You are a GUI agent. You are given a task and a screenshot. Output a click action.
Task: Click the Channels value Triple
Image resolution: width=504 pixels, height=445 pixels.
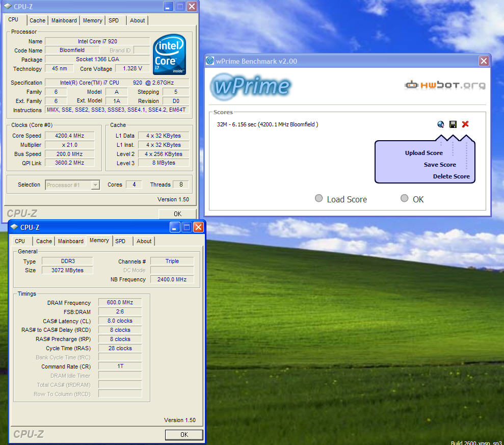[x=172, y=261]
